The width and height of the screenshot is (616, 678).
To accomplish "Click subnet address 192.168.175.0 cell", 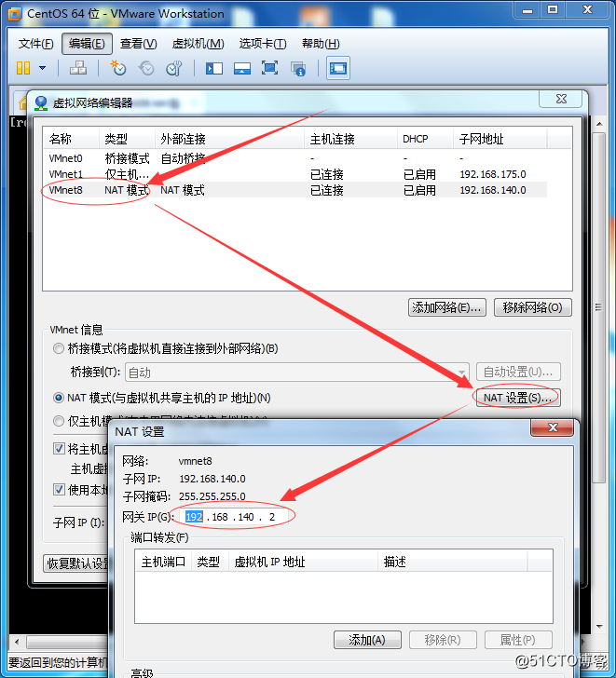I will [x=493, y=174].
